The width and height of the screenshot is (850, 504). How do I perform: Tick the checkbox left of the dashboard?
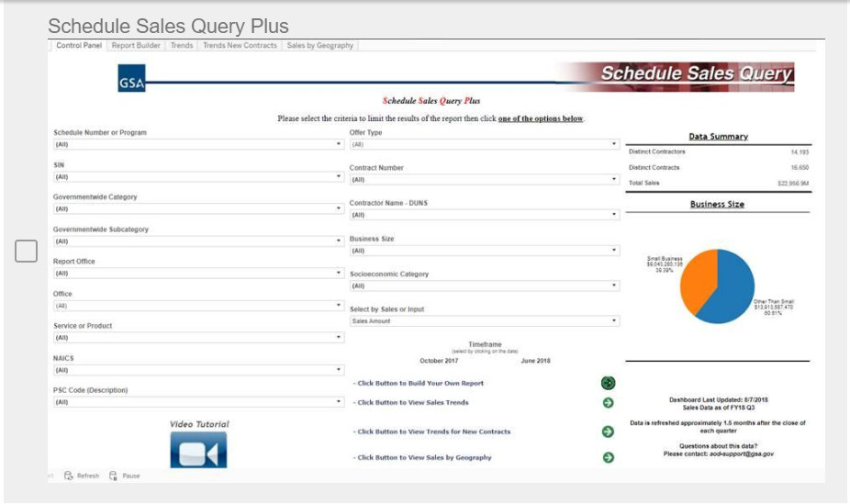tap(26, 251)
